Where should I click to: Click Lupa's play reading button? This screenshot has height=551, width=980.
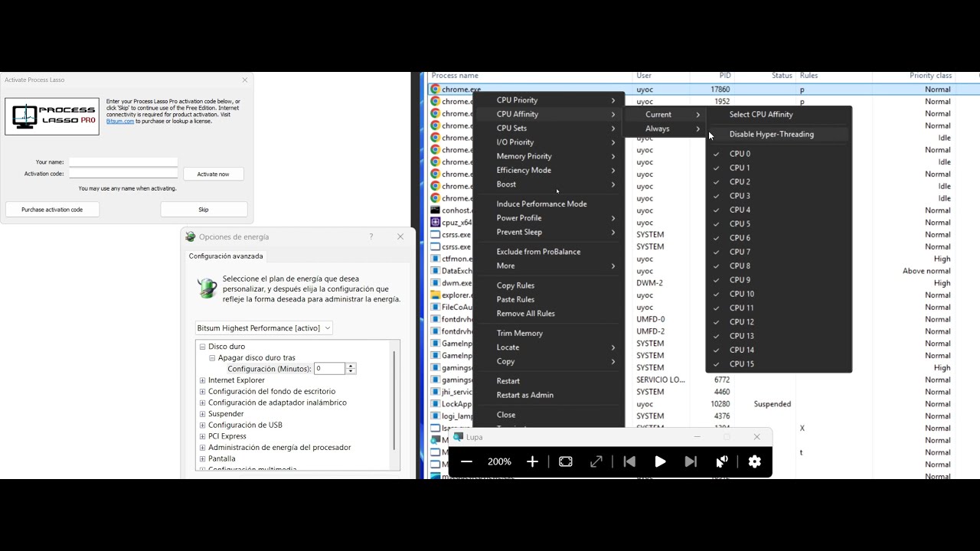660,461
